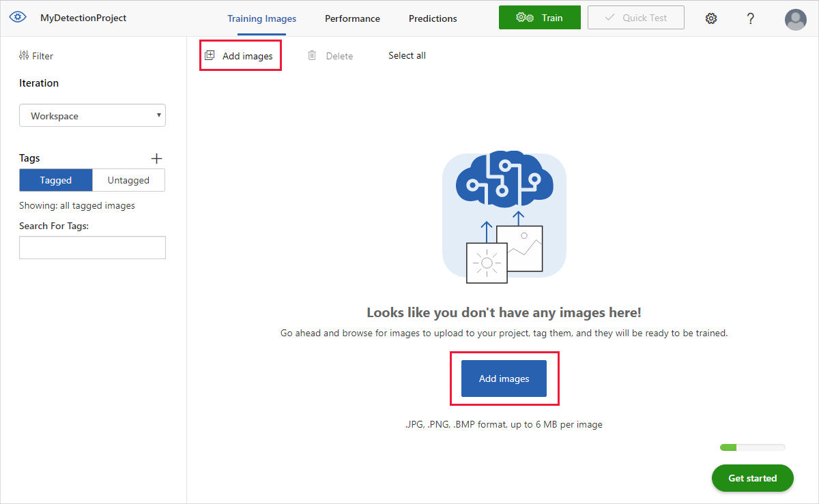Start training with the Train button
This screenshot has width=819, height=504.
(540, 17)
